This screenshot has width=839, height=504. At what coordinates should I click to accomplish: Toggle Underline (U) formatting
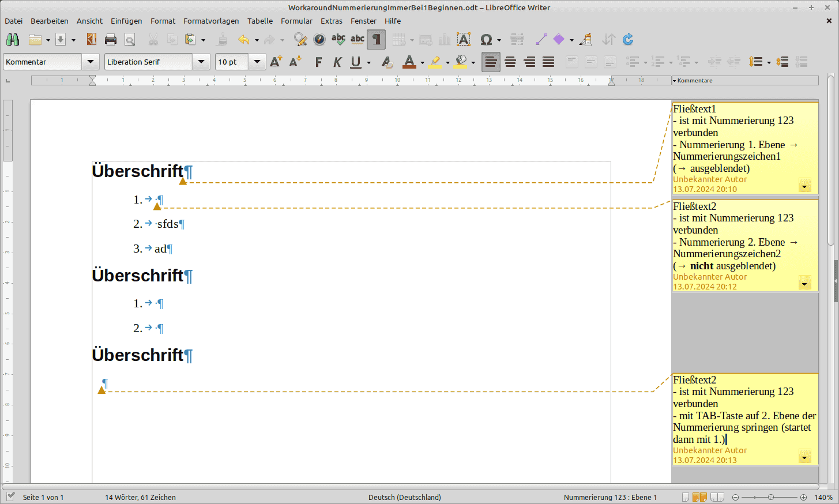[356, 62]
